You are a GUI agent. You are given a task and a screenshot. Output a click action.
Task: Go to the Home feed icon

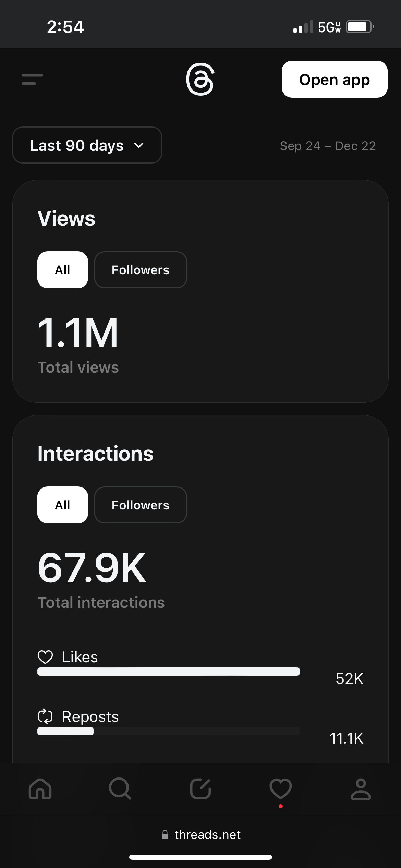(x=40, y=789)
